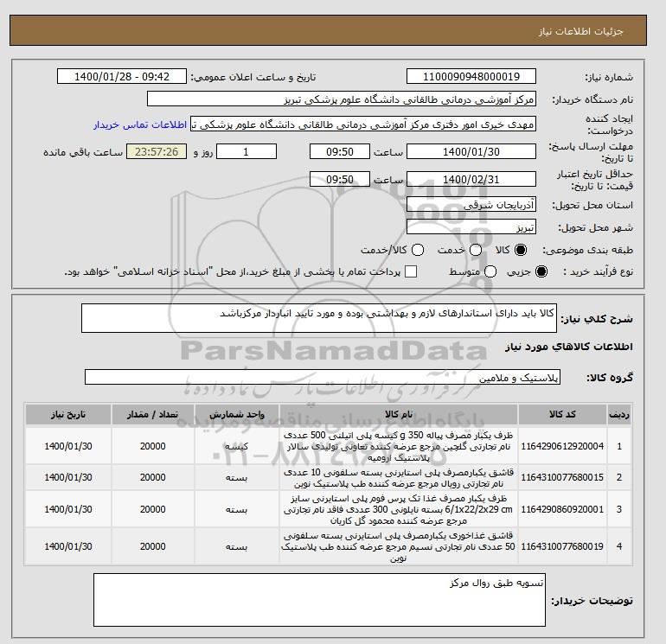666x644 pixels.
Task: Click the price validity hour 09:50 field
Action: (x=340, y=179)
